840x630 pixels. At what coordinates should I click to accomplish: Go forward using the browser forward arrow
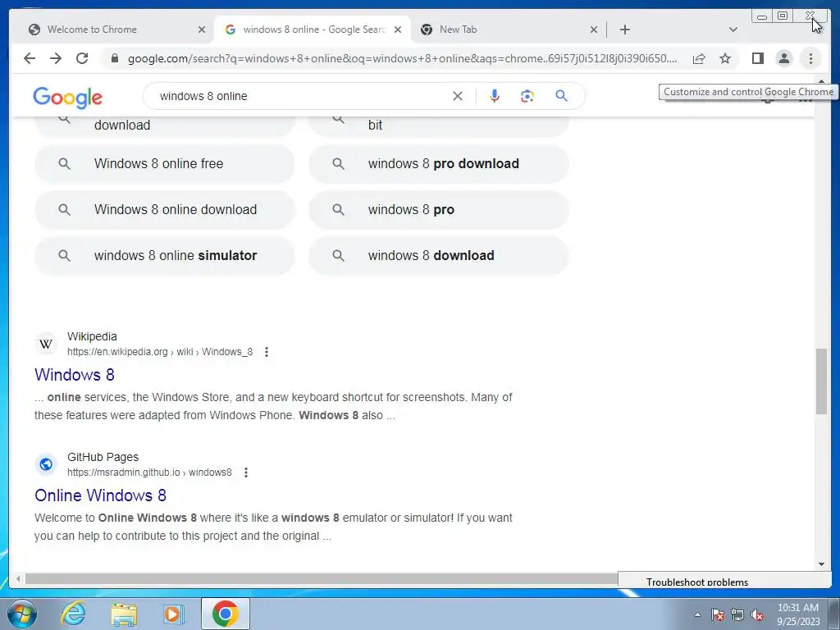click(56, 58)
